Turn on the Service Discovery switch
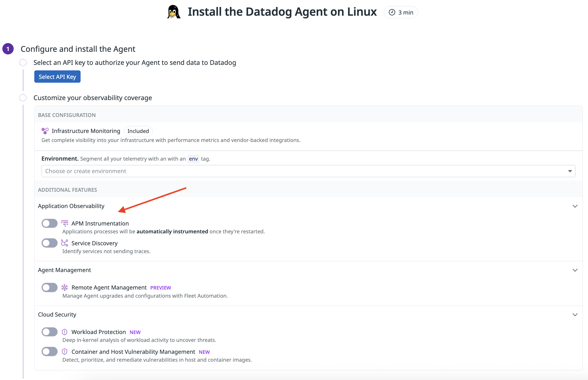The width and height of the screenshot is (588, 380). (49, 243)
